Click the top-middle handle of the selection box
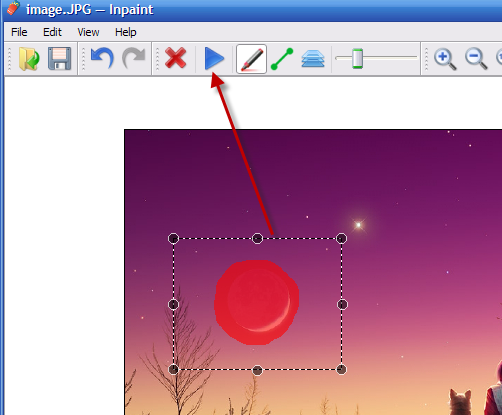Image resolution: width=502 pixels, height=415 pixels. tap(257, 238)
